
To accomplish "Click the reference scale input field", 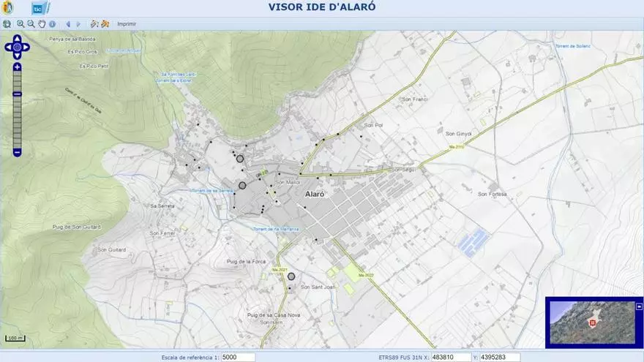I will pos(238,358).
